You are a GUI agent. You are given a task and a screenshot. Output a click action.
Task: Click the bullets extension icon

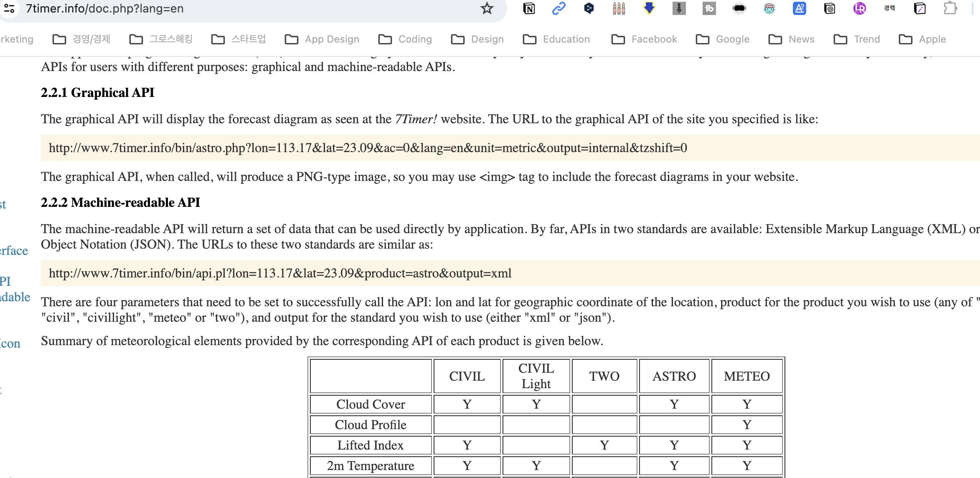tap(619, 8)
